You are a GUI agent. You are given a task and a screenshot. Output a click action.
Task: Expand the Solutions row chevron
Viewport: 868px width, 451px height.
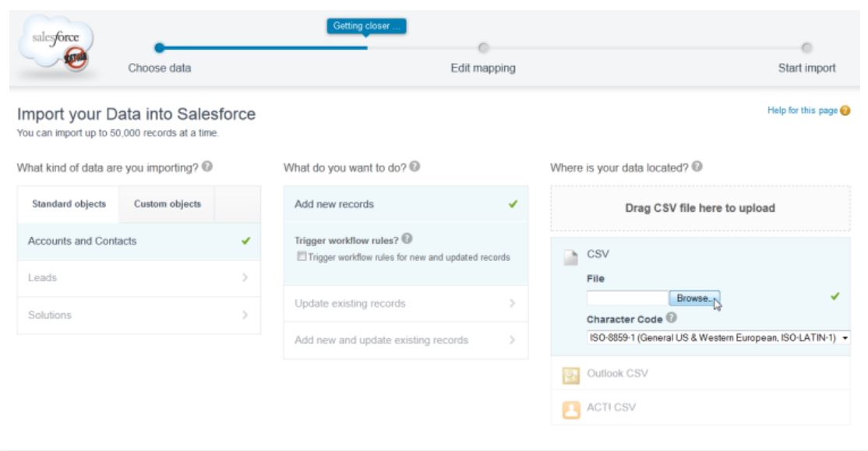(245, 315)
